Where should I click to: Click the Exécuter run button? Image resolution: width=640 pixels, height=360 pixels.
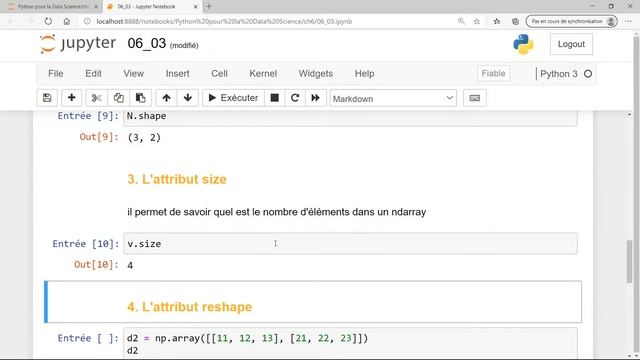tap(233, 98)
